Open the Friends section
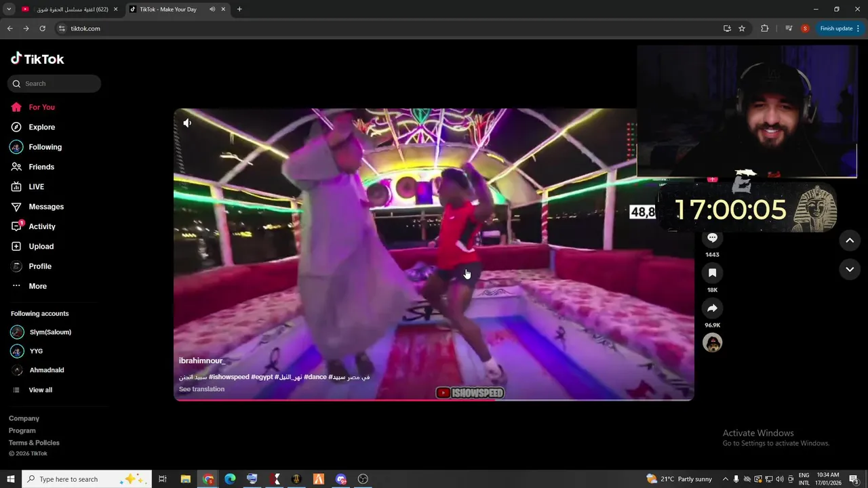The width and height of the screenshot is (868, 488). click(x=33, y=167)
